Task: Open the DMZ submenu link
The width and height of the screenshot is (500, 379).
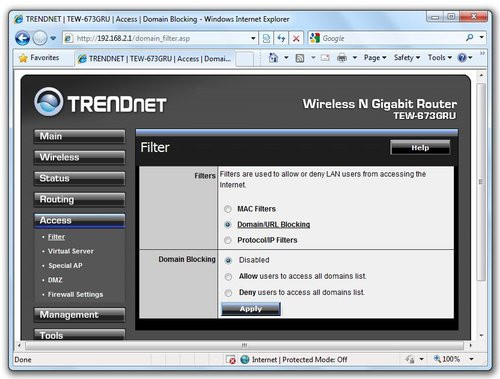Action: coord(55,280)
